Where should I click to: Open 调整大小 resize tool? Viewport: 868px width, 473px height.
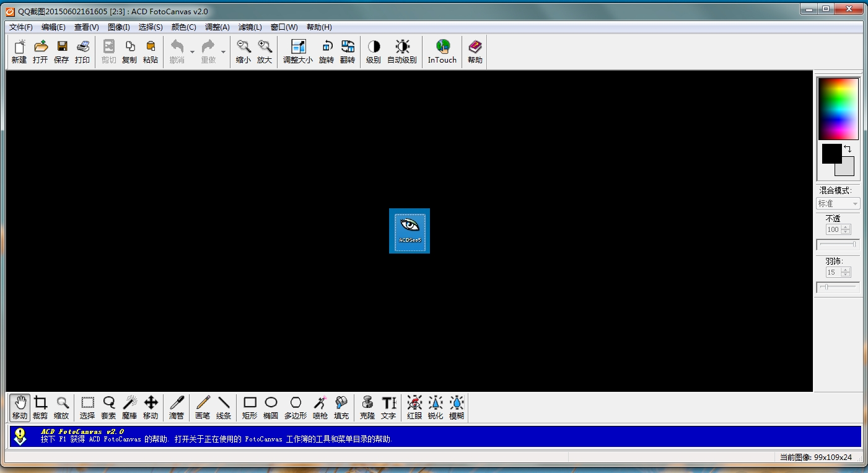click(x=298, y=51)
